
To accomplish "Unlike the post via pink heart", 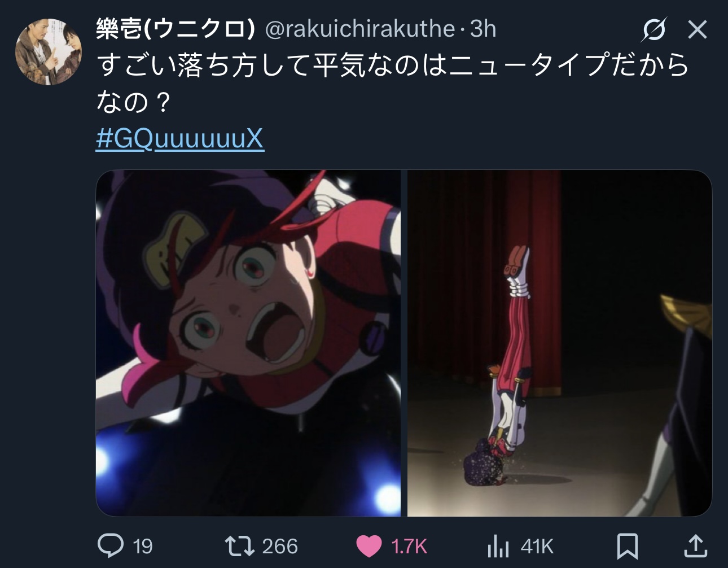I will pos(369,546).
